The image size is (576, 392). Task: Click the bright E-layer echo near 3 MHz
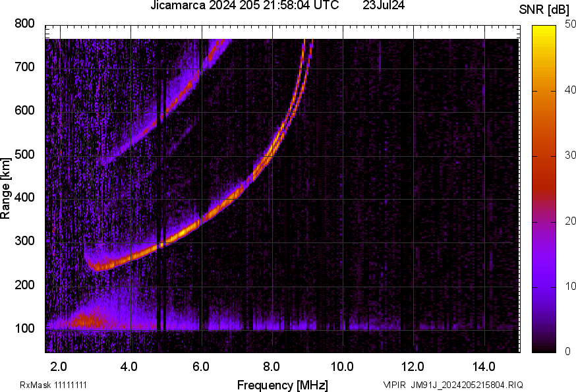[88, 320]
